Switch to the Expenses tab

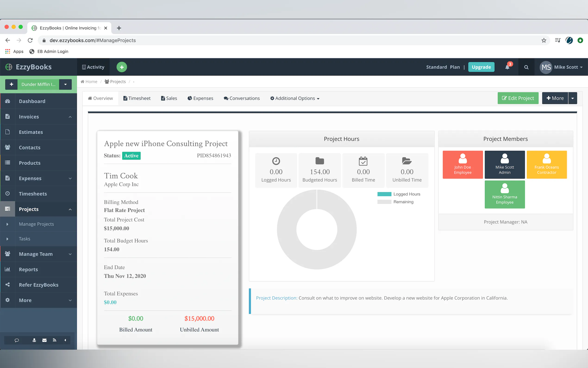tap(200, 98)
